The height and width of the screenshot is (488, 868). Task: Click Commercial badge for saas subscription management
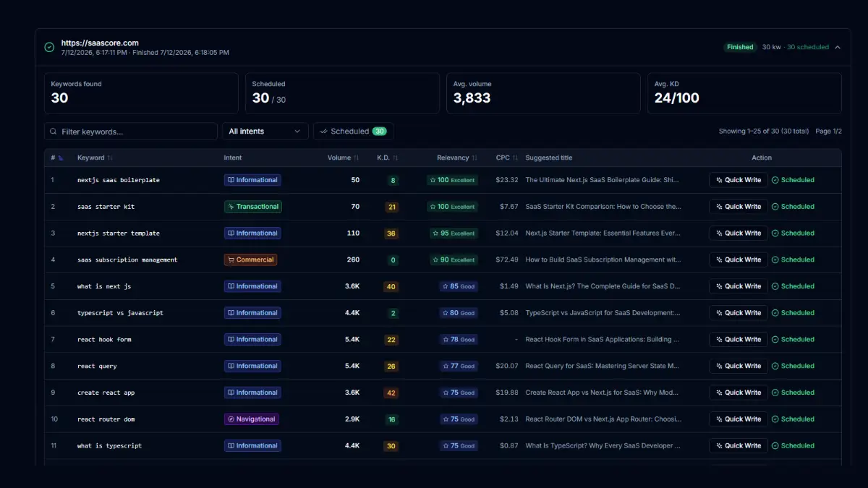pyautogui.click(x=250, y=260)
